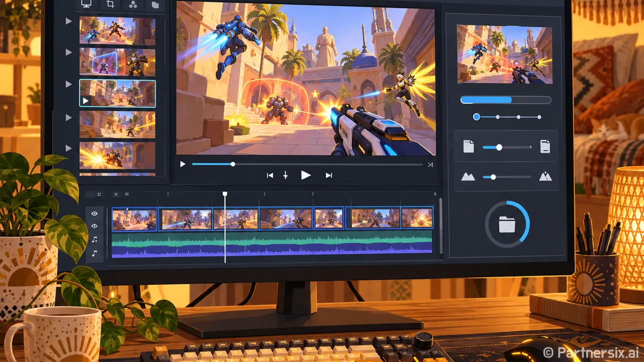Open the monitor display tab icon
This screenshot has width=644, height=362.
[86, 4]
